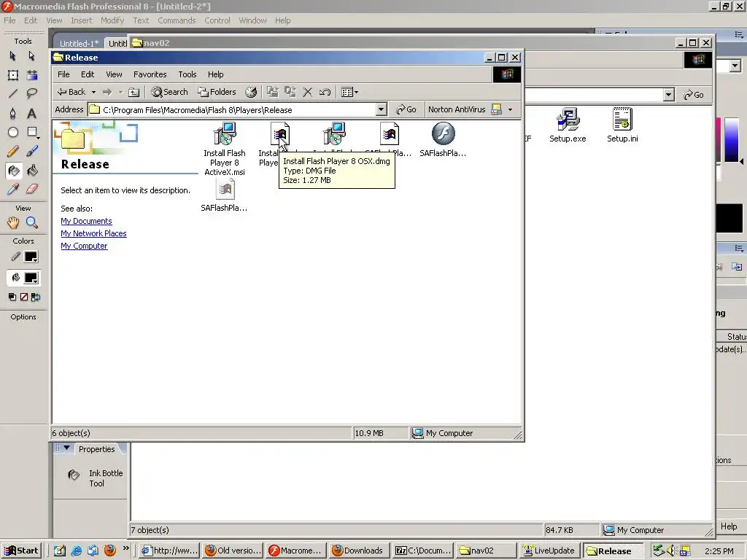
Task: Activate the Paint Bucket tool
Action: pyautogui.click(x=32, y=171)
